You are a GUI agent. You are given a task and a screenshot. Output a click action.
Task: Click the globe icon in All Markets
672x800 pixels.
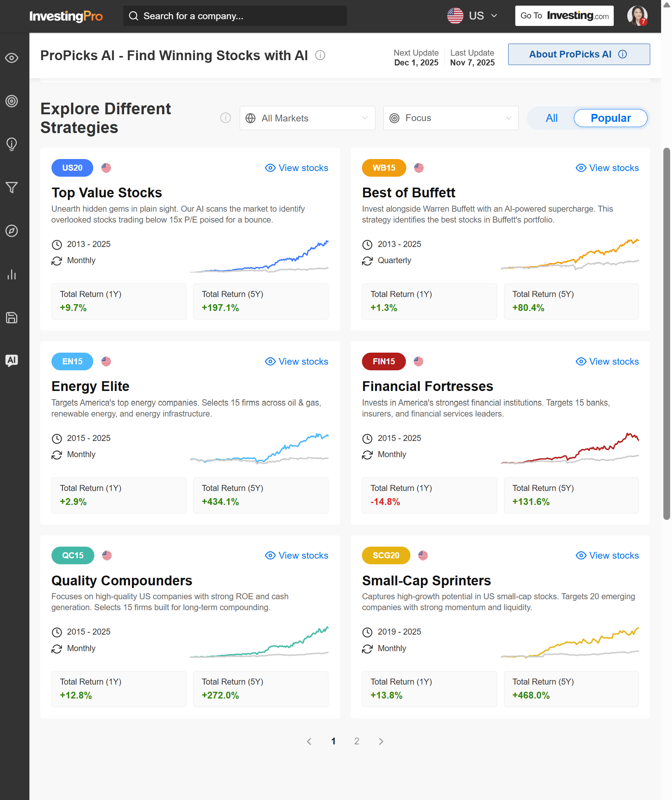pyautogui.click(x=251, y=118)
